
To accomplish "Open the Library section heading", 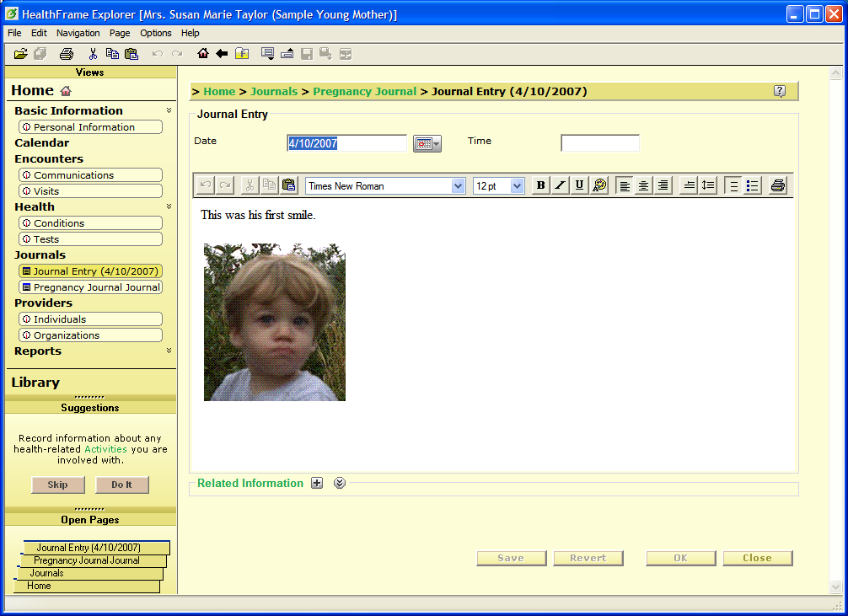I will (35, 383).
